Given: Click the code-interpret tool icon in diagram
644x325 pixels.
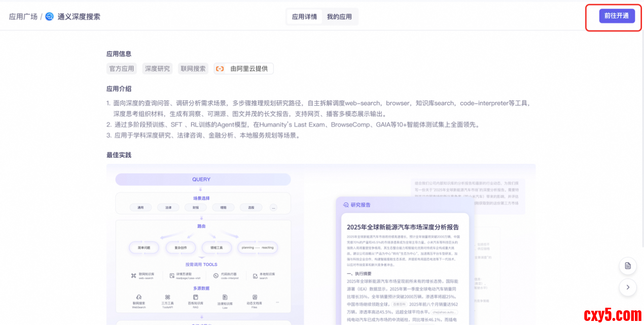Looking at the screenshot, I should point(216,276).
